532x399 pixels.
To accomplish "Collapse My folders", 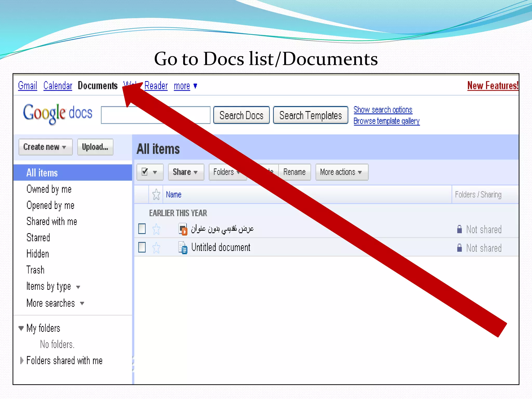I will pos(21,328).
